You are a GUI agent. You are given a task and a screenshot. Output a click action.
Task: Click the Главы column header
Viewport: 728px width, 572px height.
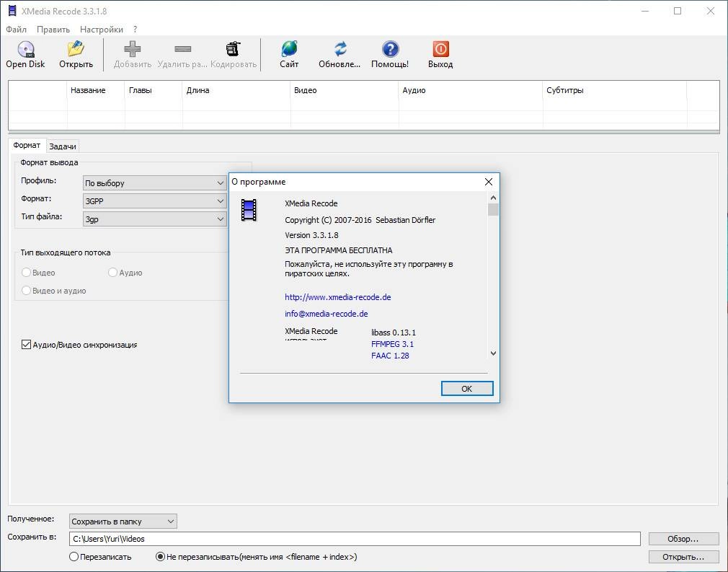(154, 90)
